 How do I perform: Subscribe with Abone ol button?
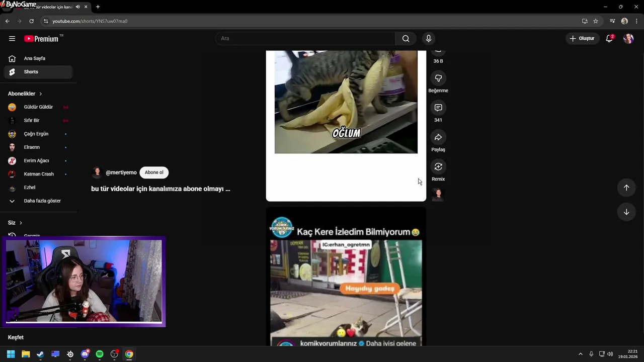(x=154, y=172)
